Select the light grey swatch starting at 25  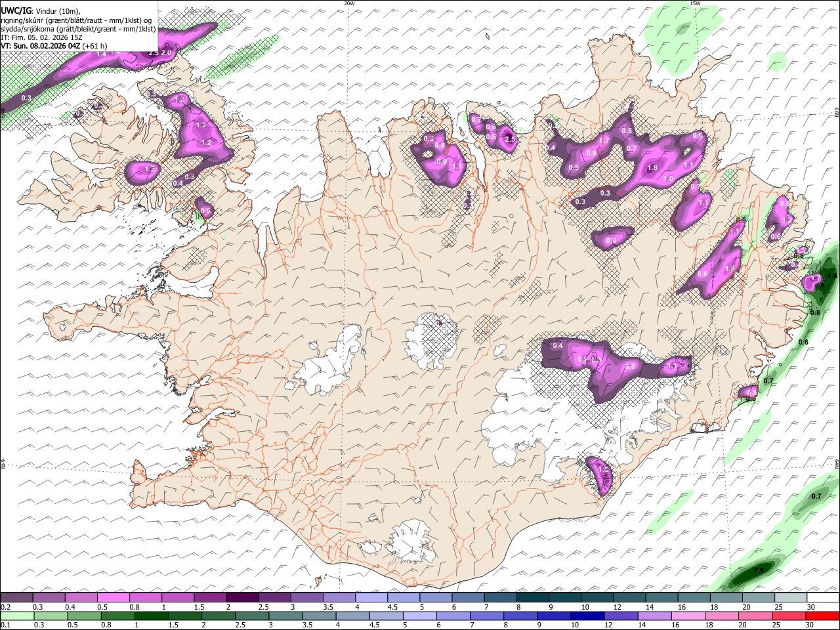click(790, 597)
